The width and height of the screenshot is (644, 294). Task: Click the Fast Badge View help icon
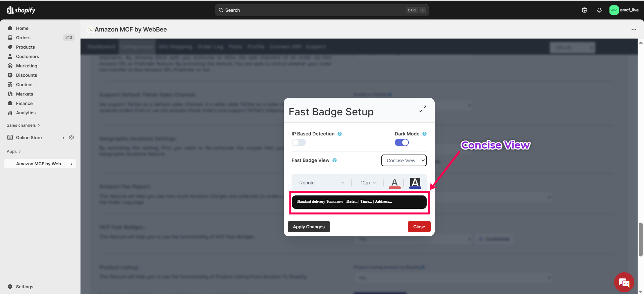[334, 160]
